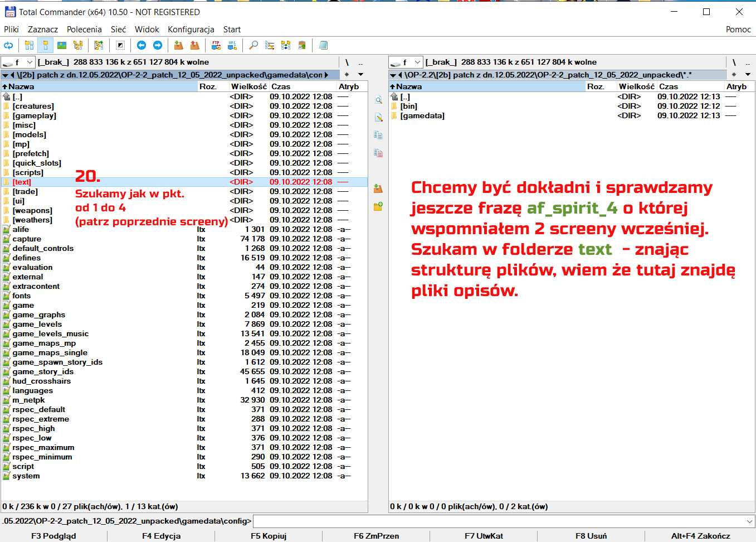Open the Polecenia menu
This screenshot has width=756, height=542.
84,30
